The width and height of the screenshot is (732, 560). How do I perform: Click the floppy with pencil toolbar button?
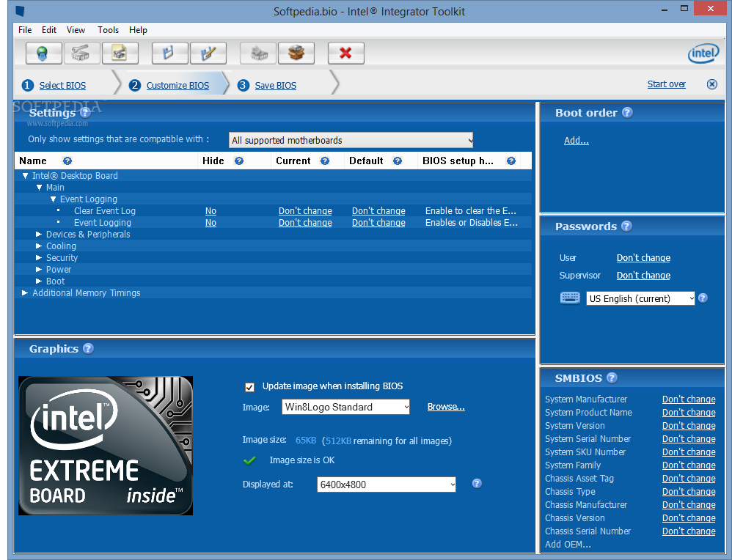click(208, 53)
